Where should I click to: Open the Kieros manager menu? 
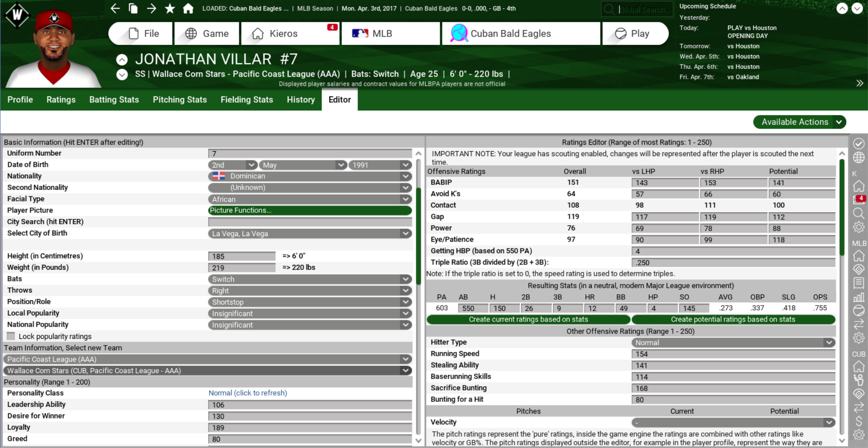pos(290,33)
